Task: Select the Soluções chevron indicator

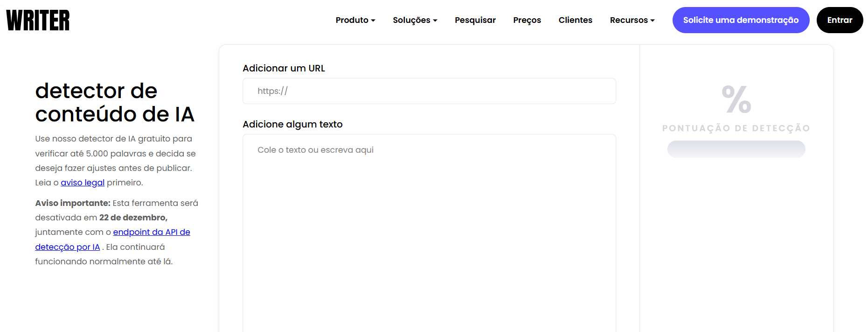Action: coord(435,21)
